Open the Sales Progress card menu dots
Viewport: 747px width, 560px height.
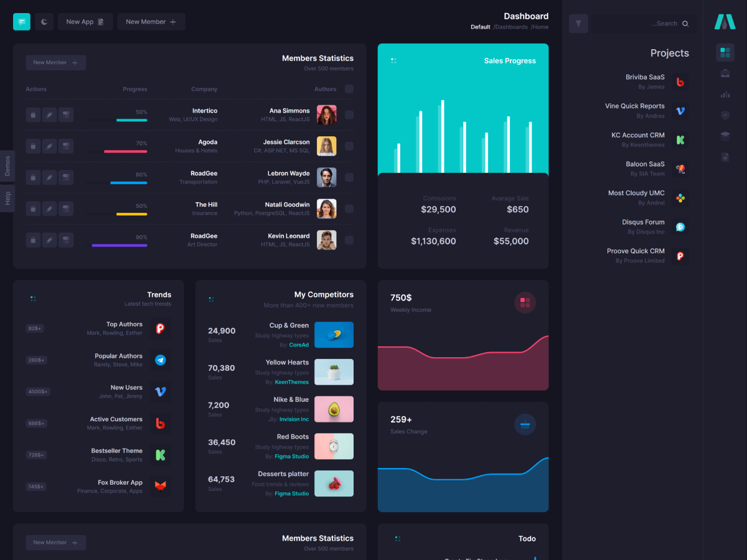[393, 60]
